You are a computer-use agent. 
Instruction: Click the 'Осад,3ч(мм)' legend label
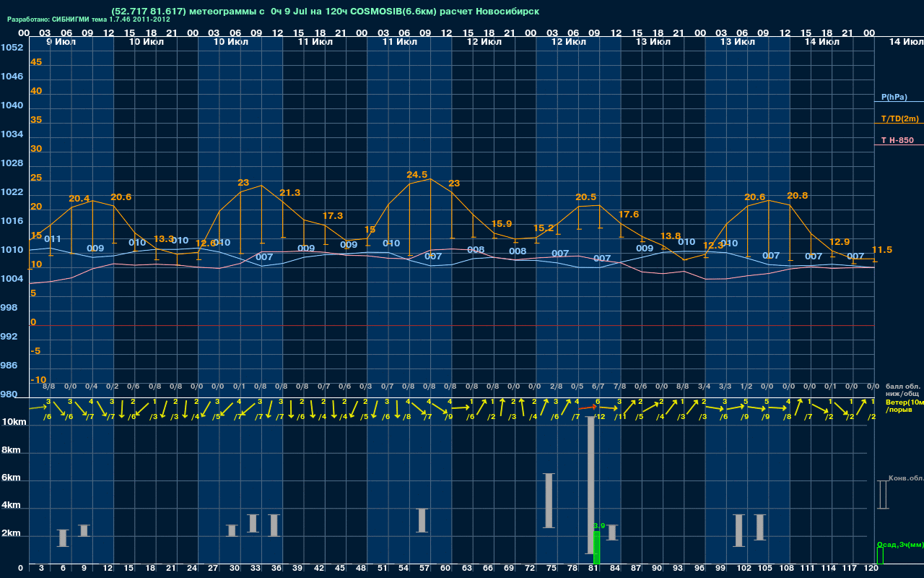point(899,544)
